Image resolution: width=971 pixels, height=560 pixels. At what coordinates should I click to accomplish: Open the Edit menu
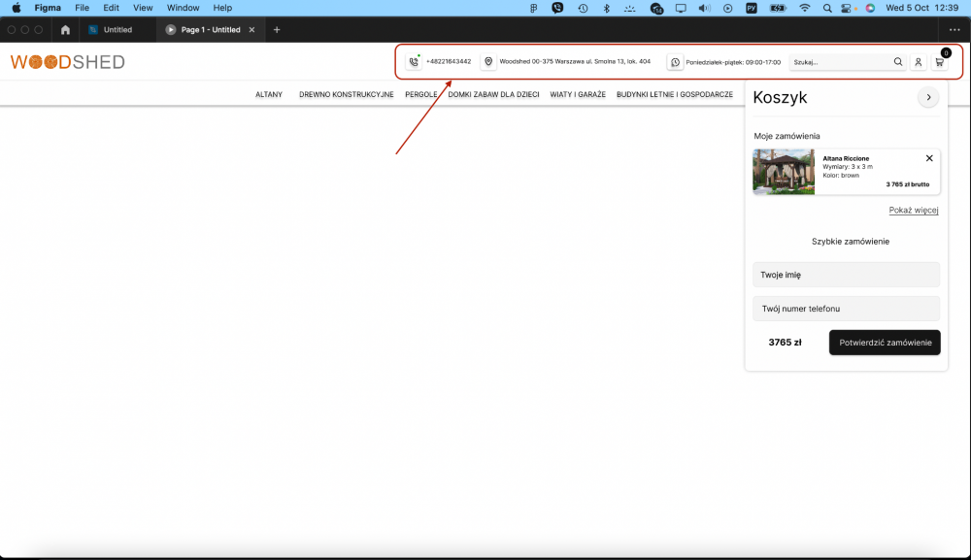click(x=111, y=8)
